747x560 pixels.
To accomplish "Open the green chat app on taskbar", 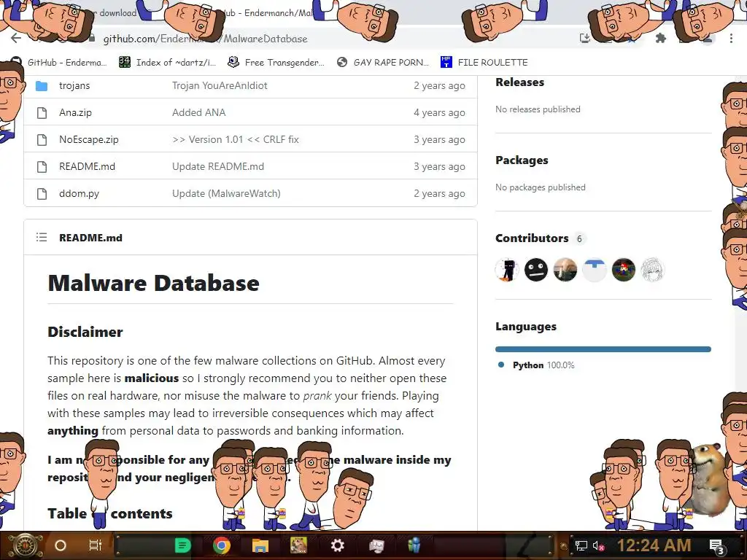I will 182,545.
